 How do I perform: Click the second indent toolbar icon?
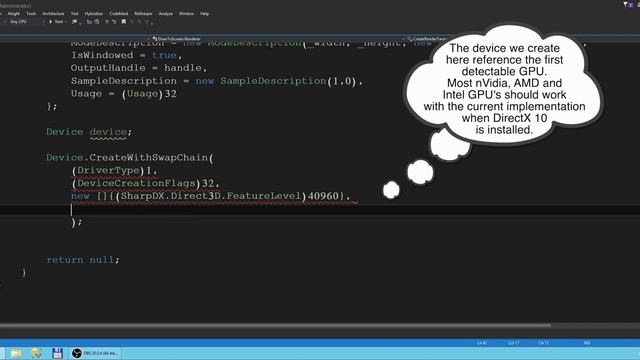tap(97, 22)
